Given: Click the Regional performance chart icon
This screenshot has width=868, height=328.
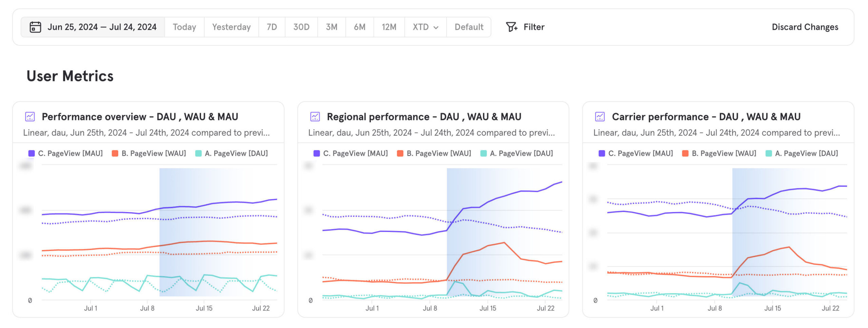Looking at the screenshot, I should click(x=315, y=117).
